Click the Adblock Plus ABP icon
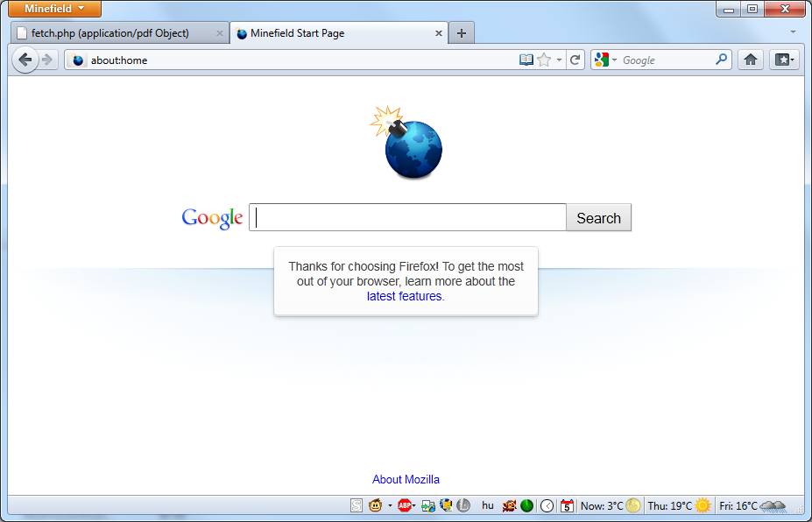812x522 pixels. coord(405,505)
